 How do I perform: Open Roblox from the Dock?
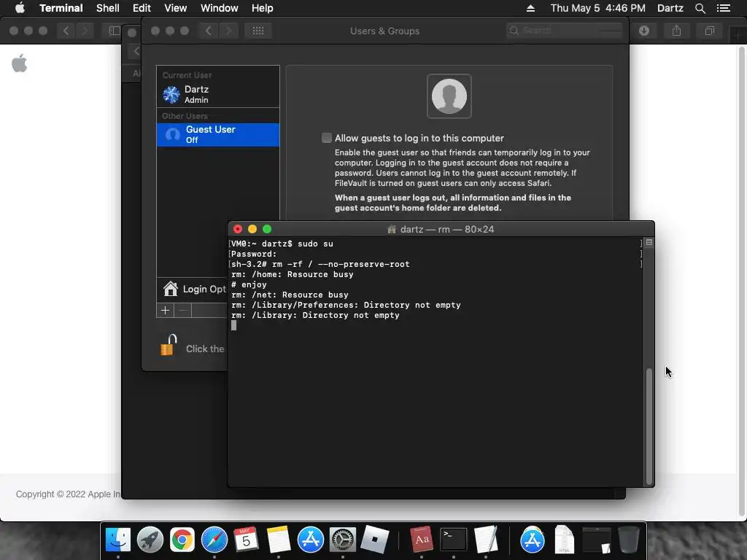coord(374,540)
